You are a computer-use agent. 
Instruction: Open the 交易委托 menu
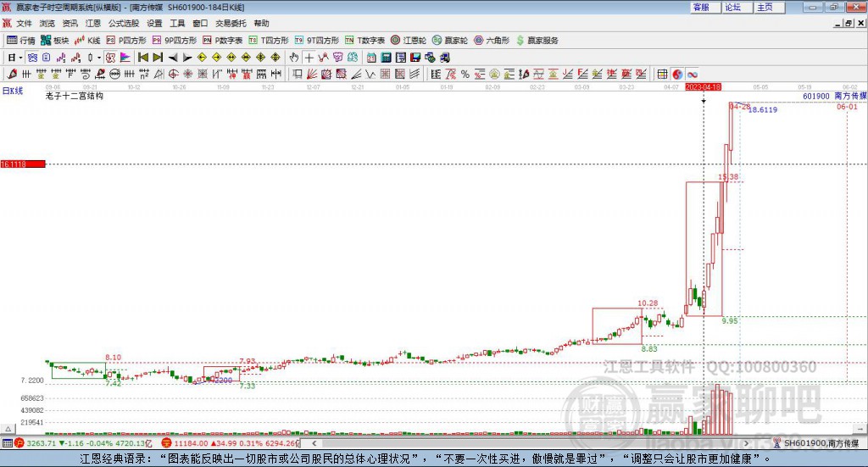click(231, 23)
